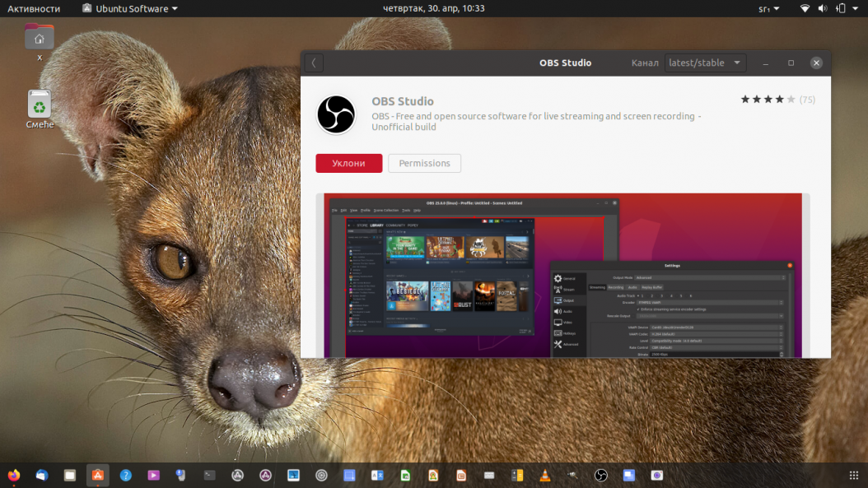868x488 pixels.
Task: Open the OBS Studio screenshot preview
Action: pyautogui.click(x=563, y=276)
